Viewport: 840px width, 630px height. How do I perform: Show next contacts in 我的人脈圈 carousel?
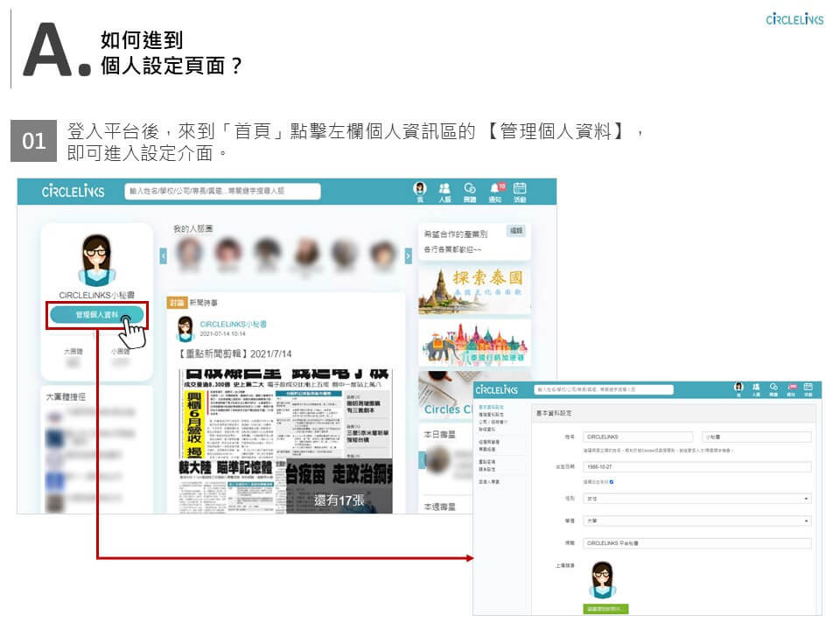pyautogui.click(x=409, y=256)
